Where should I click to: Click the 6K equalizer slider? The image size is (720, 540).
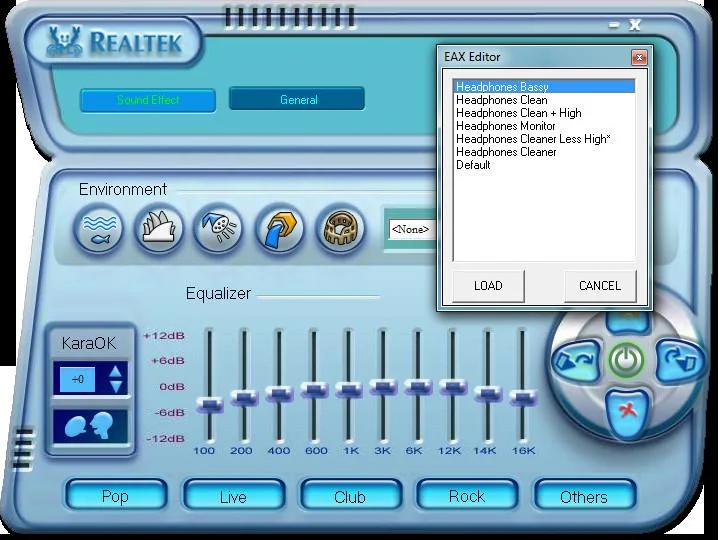(x=417, y=387)
